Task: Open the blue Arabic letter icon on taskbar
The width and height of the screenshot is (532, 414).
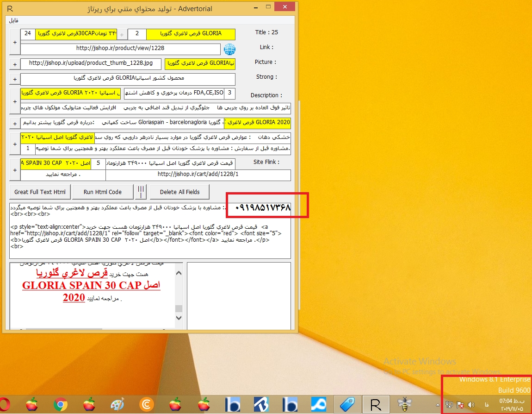Action: 319,404
